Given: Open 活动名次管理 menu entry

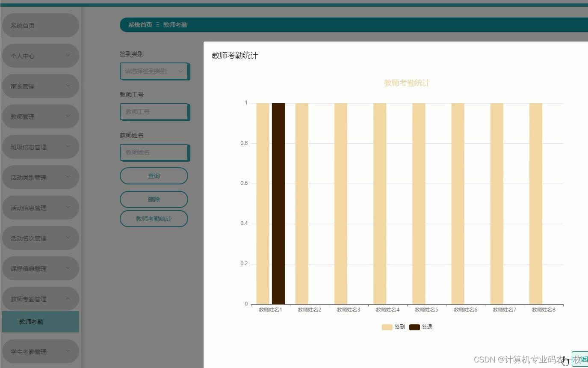Looking at the screenshot, I should [x=41, y=238].
